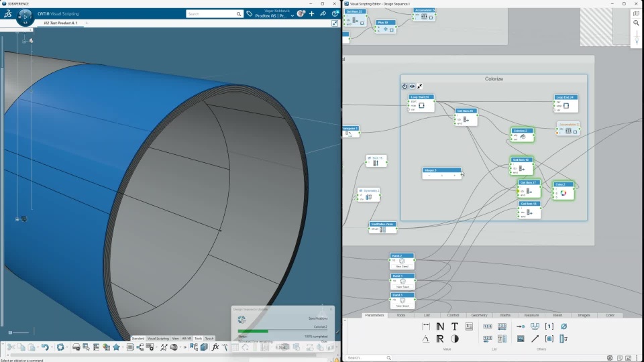Switch to the Maths palette tab
Viewport: 644px width, 362px height.
pos(505,315)
